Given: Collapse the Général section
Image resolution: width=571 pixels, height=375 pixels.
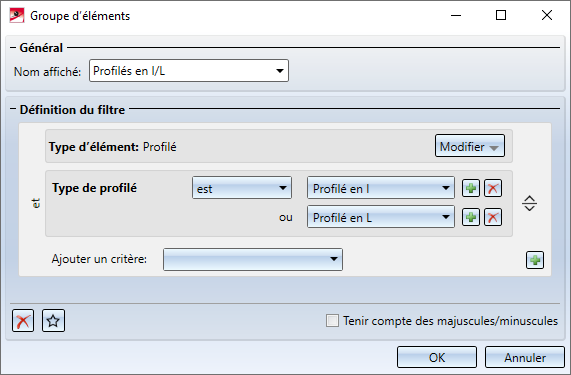Looking at the screenshot, I should coord(13,48).
